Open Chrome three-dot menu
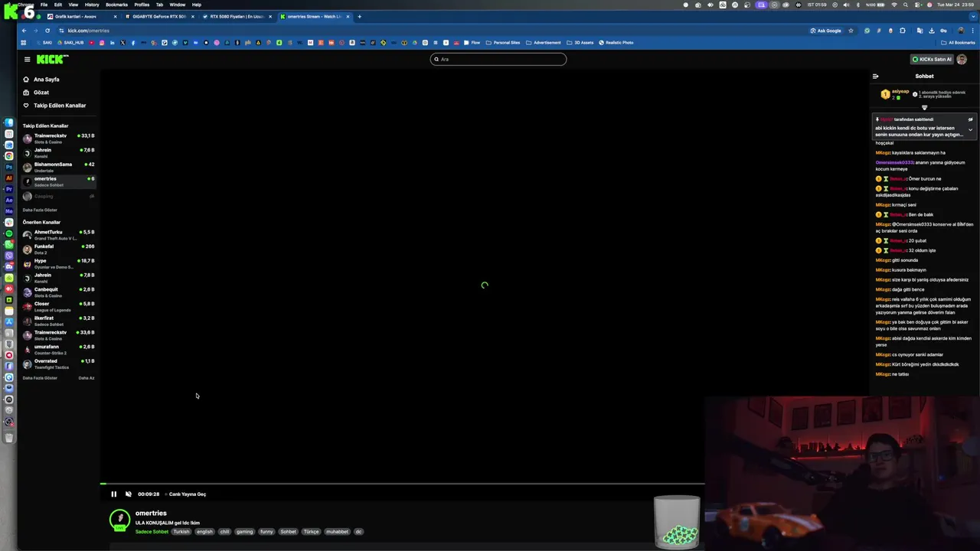This screenshot has height=551, width=980. [972, 31]
